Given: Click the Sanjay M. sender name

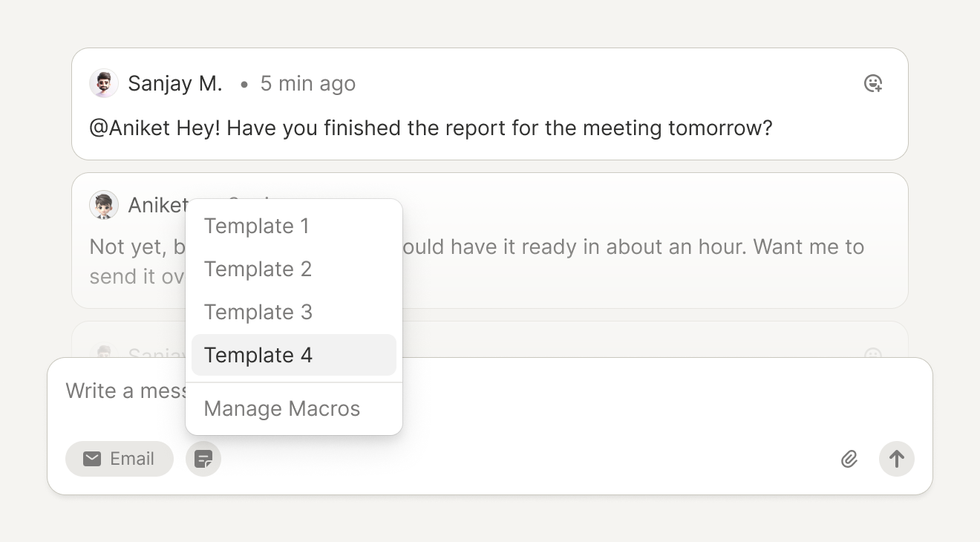Looking at the screenshot, I should pos(175,84).
